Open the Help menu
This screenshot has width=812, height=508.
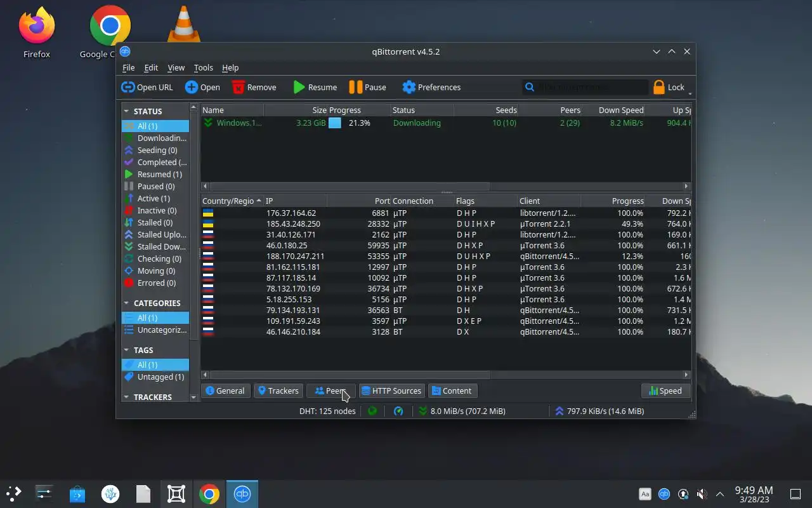click(x=230, y=67)
